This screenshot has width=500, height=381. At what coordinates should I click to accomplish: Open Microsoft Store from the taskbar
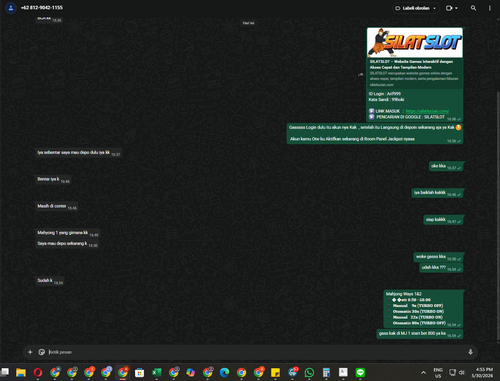tap(139, 372)
